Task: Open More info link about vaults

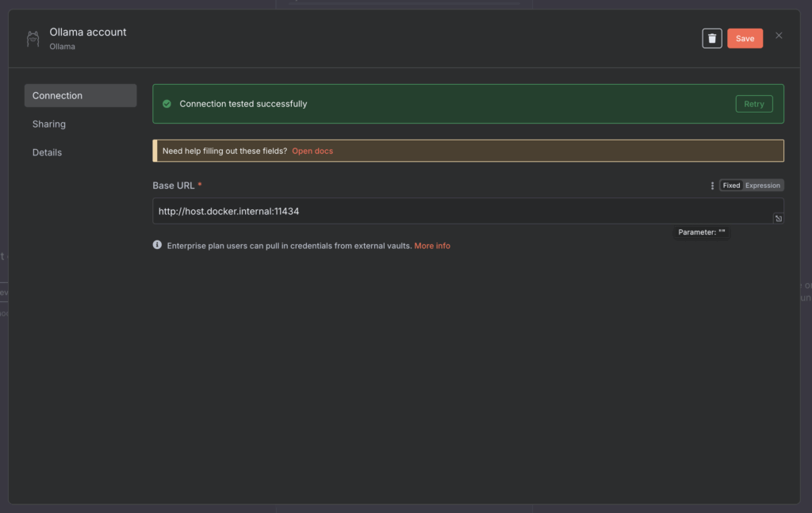Action: (432, 246)
